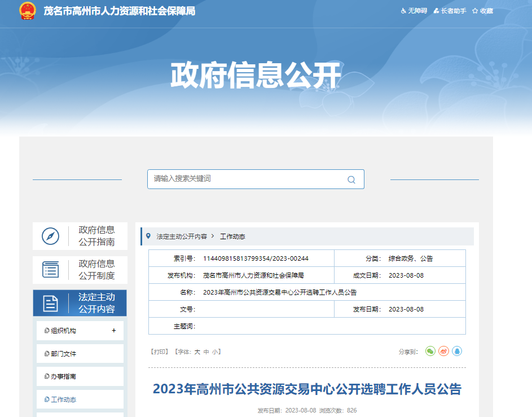Share article via Weibo icon
Viewport: 532px width, 417px height.
(x=444, y=351)
